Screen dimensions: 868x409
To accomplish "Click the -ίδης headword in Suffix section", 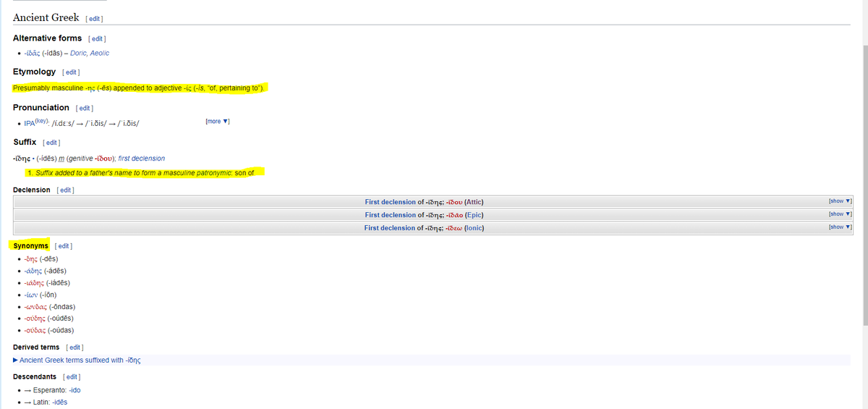I will [23, 158].
